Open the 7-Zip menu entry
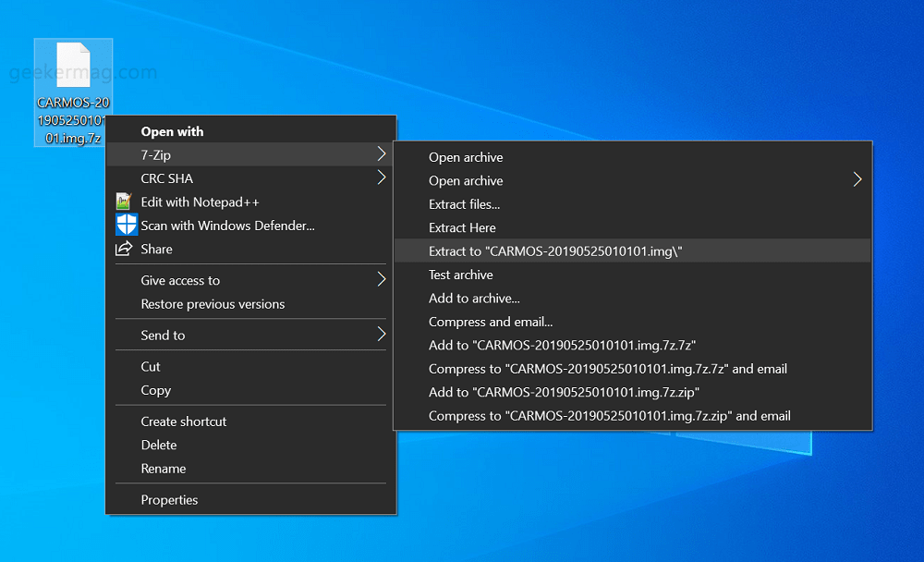Viewport: 924px width, 562px height. (251, 154)
